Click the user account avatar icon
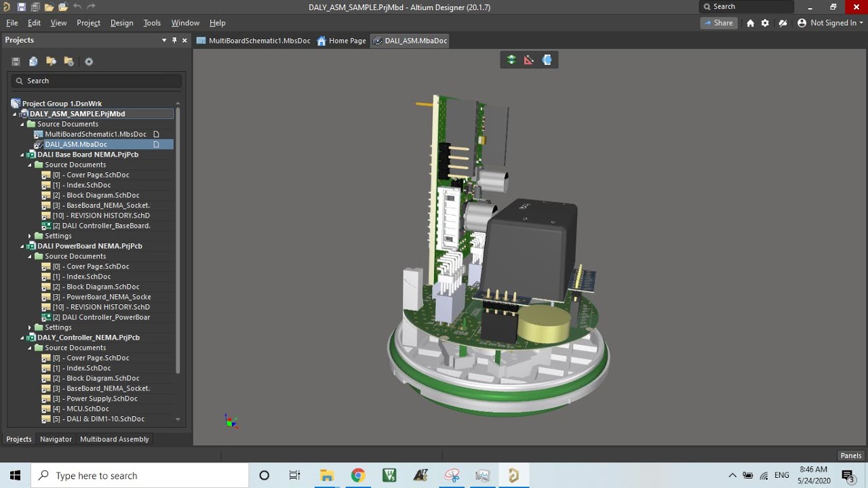868x488 pixels. (x=802, y=22)
